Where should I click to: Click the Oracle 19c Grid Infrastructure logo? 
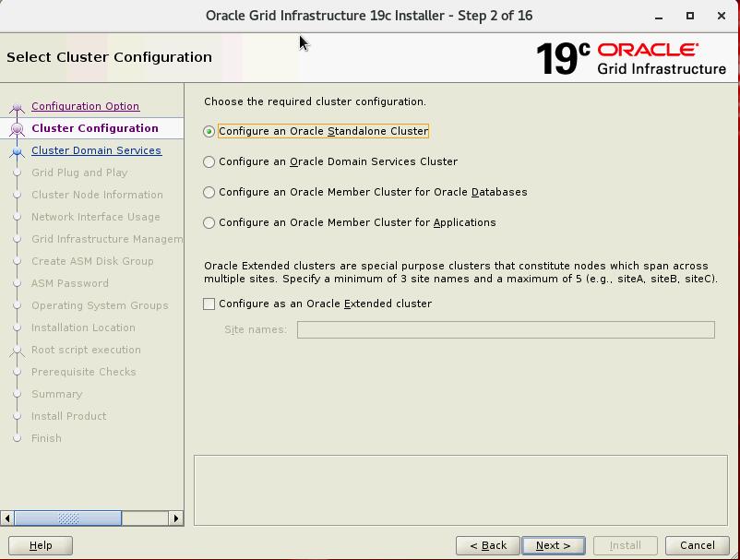(x=631, y=58)
